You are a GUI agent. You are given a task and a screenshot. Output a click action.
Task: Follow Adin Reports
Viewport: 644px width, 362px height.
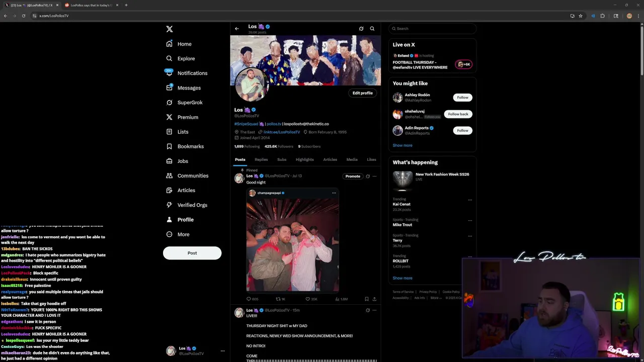tap(462, 130)
